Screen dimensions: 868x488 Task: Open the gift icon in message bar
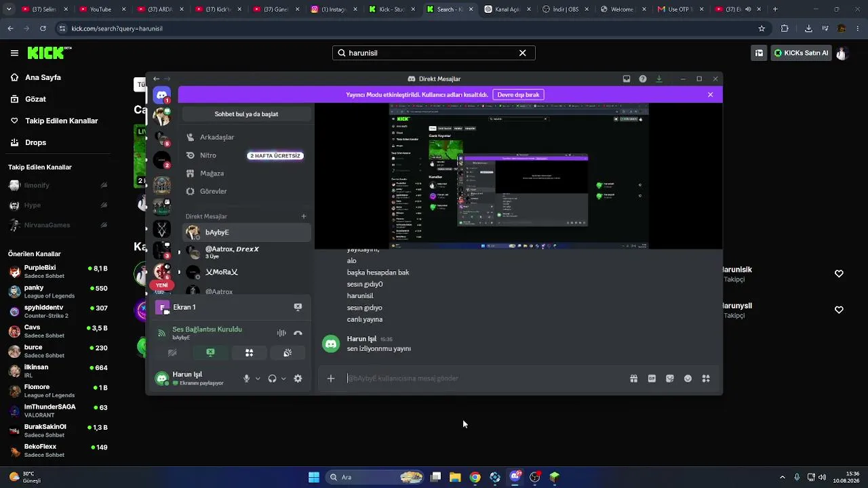633,378
